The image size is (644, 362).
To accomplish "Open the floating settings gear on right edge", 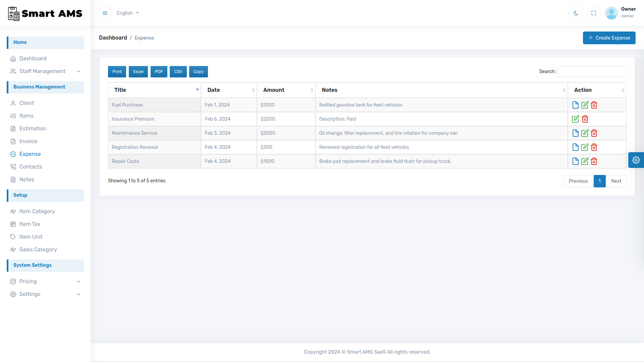I will pyautogui.click(x=636, y=160).
